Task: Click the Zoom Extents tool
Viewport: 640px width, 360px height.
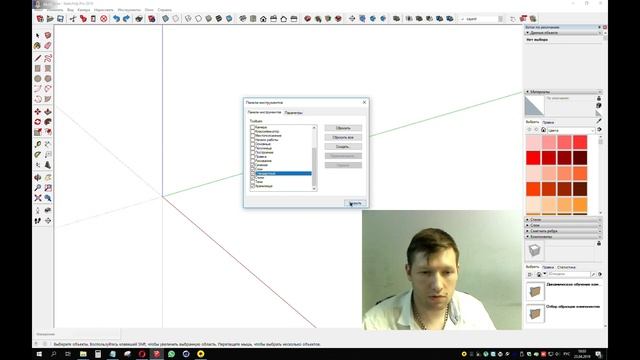Action: 38,198
